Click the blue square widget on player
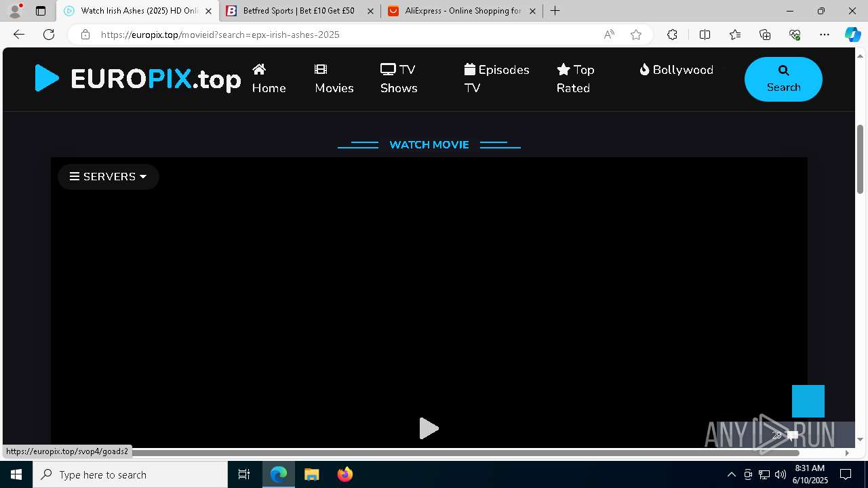The width and height of the screenshot is (868, 488). click(x=808, y=401)
